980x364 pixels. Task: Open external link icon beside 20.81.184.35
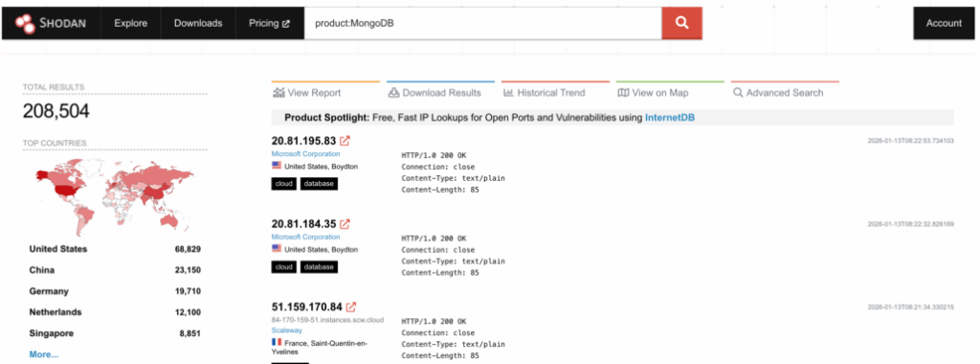click(x=345, y=223)
